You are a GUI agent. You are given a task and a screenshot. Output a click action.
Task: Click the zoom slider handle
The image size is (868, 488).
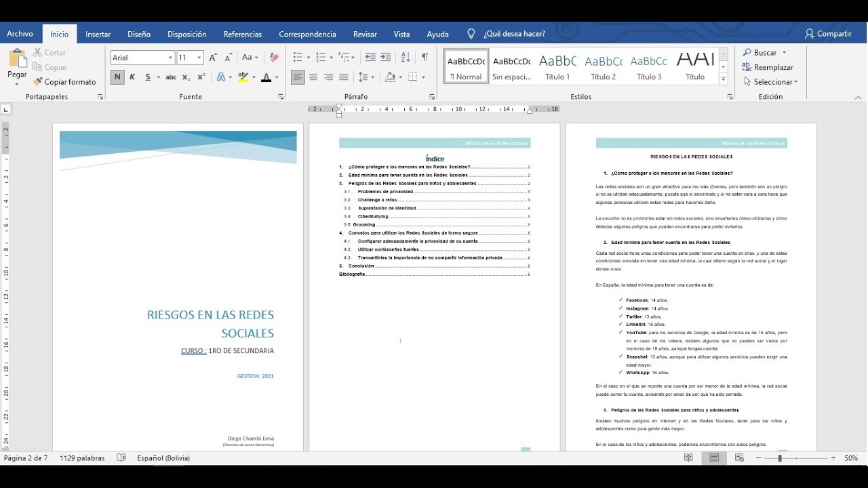[780, 458]
